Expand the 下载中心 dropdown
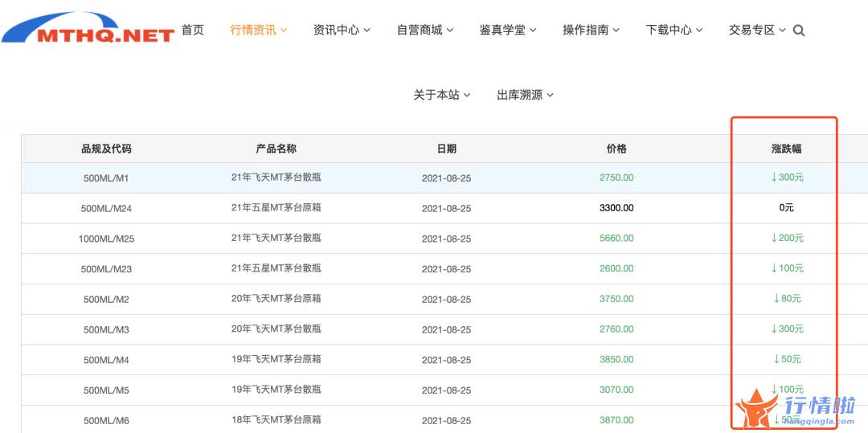The width and height of the screenshot is (868, 433). 674,30
